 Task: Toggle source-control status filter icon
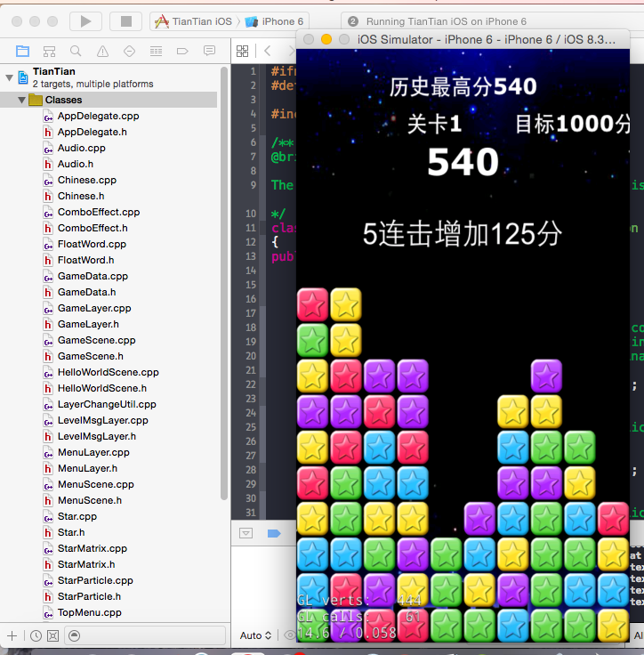click(53, 635)
